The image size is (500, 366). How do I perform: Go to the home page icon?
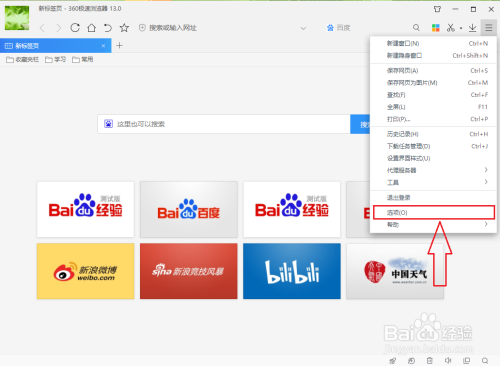click(x=91, y=28)
